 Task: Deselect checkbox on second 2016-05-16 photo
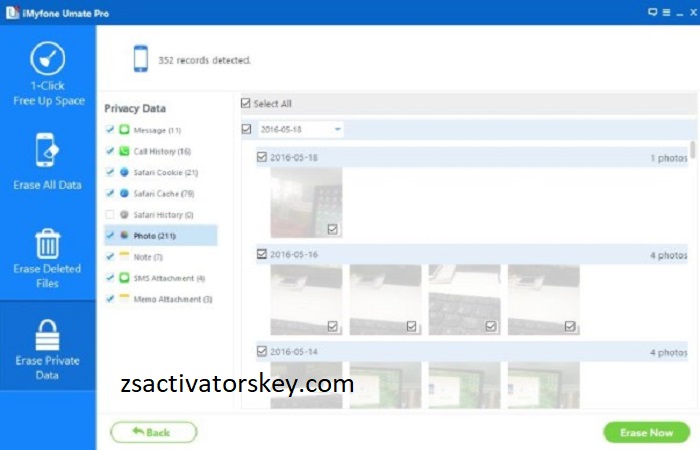click(x=412, y=326)
